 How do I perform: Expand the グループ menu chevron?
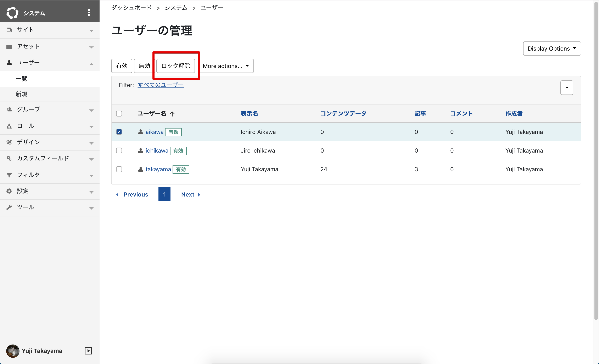click(91, 110)
